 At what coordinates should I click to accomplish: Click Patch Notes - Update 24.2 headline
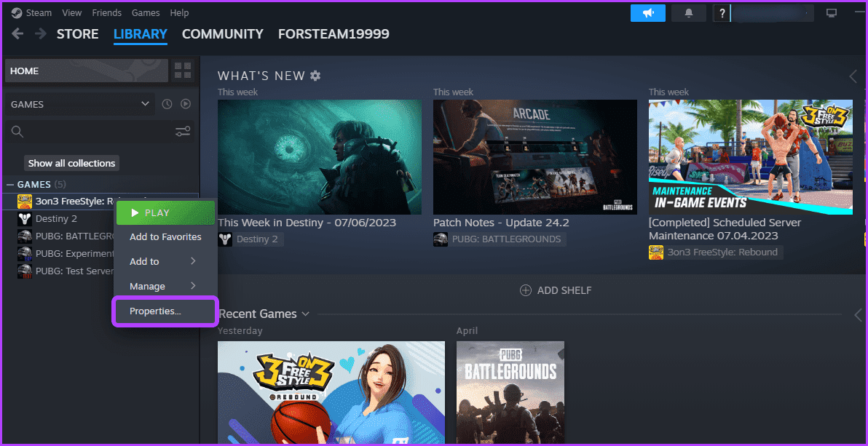click(x=501, y=223)
